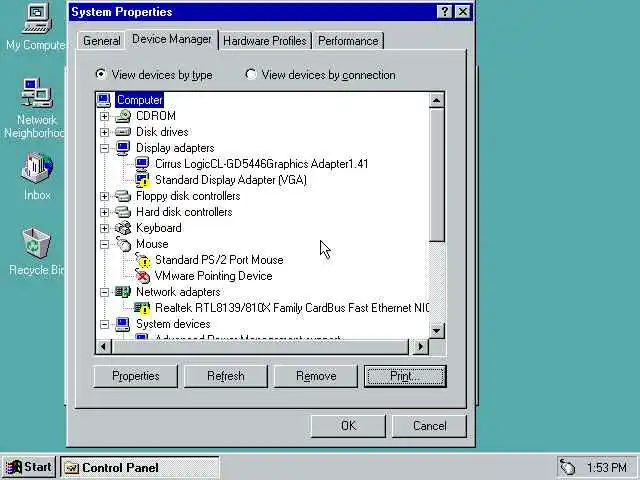
Task: Expand the Hard disk controllers branch
Action: [104, 212]
